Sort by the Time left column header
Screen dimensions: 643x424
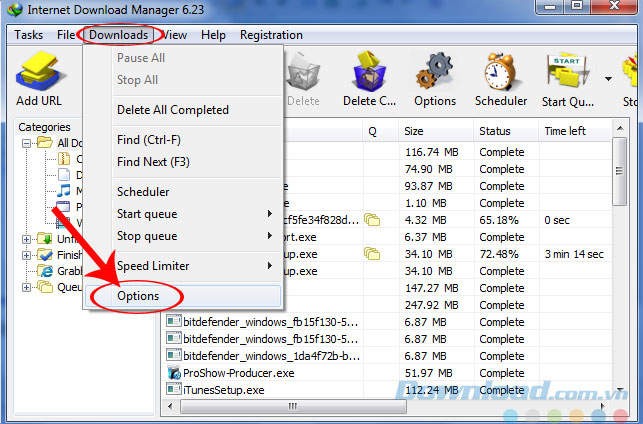tap(575, 131)
